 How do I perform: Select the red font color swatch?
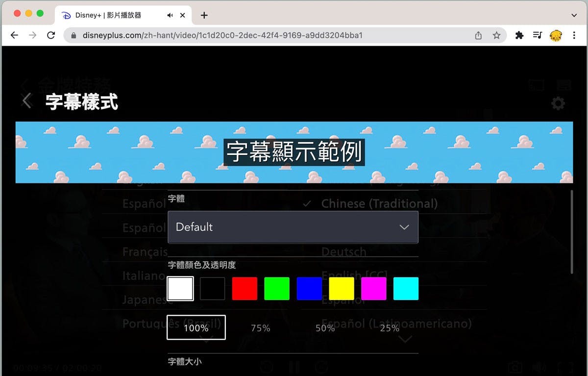pos(245,288)
